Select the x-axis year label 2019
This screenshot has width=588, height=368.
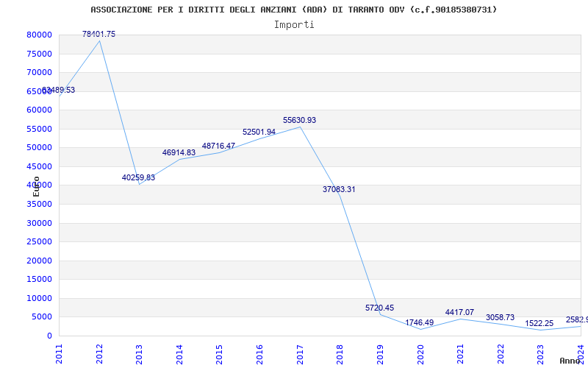coord(380,354)
